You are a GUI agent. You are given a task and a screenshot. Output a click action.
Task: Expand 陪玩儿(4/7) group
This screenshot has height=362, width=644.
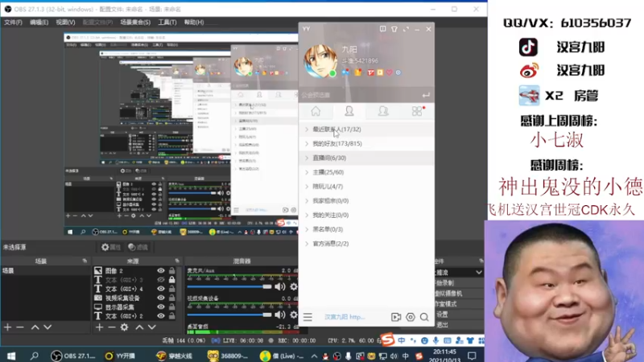click(x=366, y=187)
